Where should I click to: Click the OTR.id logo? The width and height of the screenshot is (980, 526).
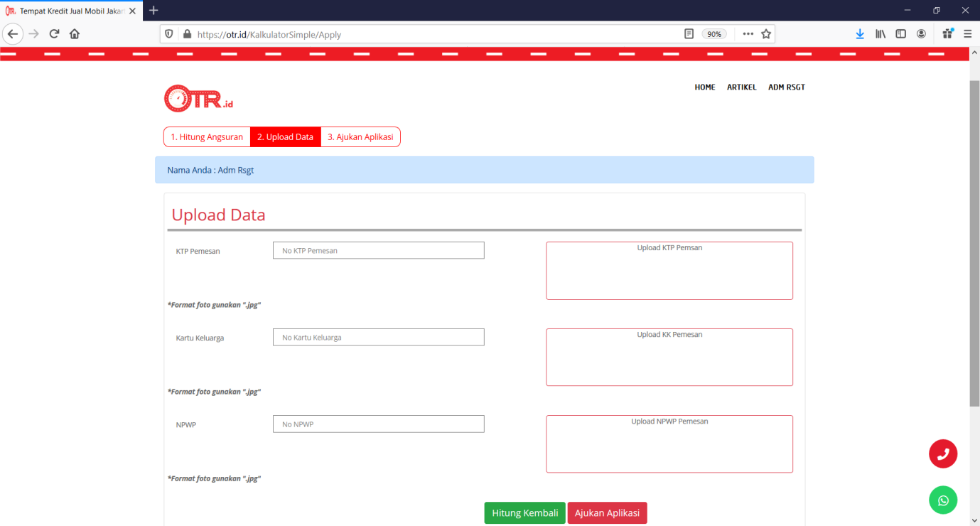point(198,99)
